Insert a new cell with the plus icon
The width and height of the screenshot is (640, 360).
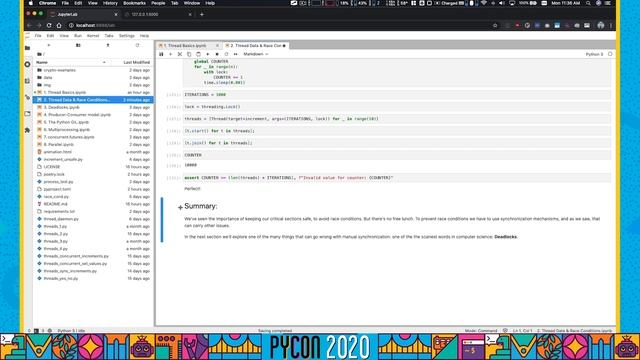click(171, 54)
